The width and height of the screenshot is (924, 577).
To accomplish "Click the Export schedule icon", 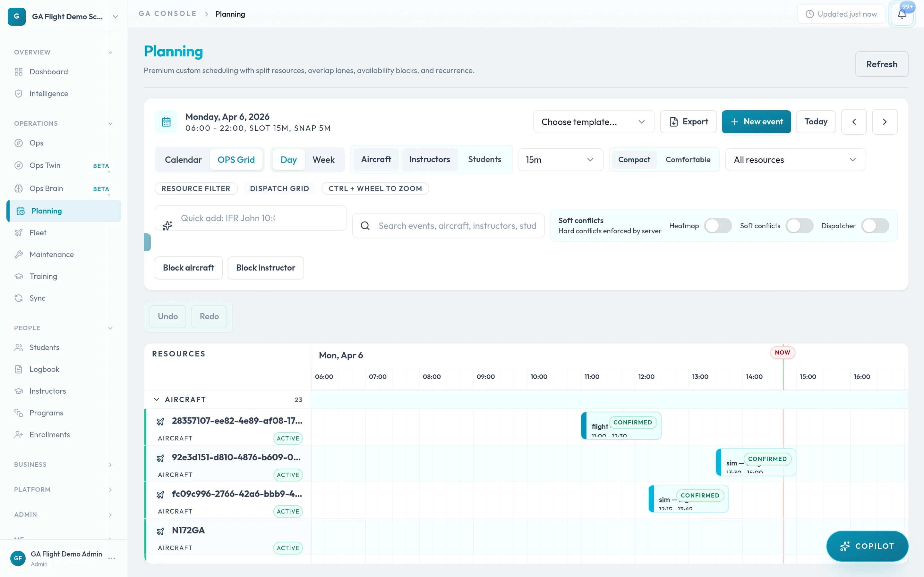I will coord(673,121).
